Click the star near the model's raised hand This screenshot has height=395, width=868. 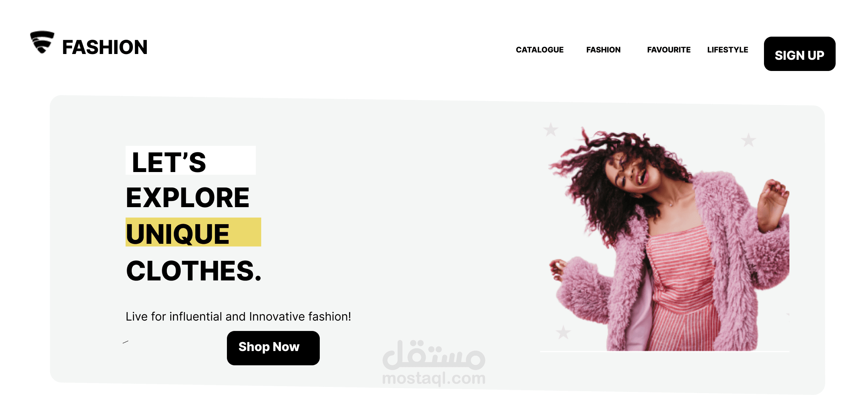749,140
